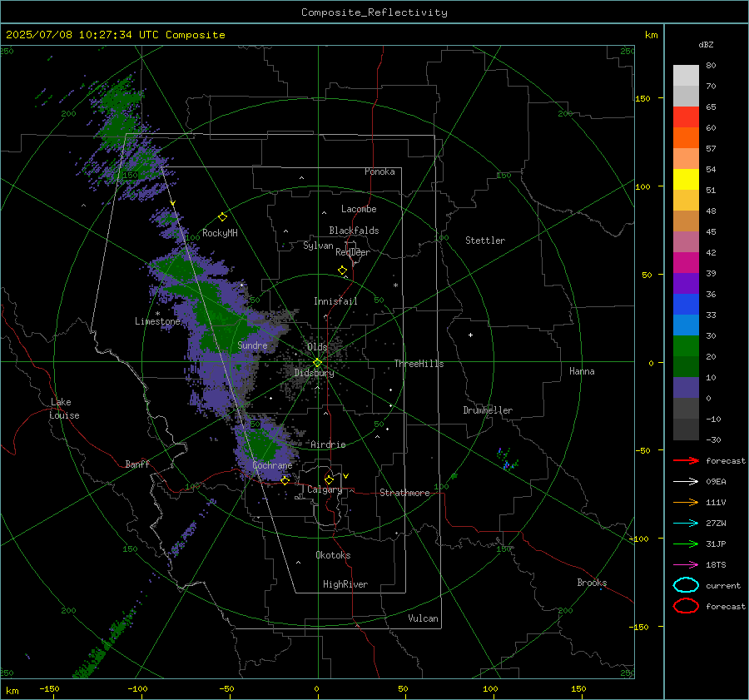749x700 pixels.
Task: Click the Brooks city label
Action: 592,583
